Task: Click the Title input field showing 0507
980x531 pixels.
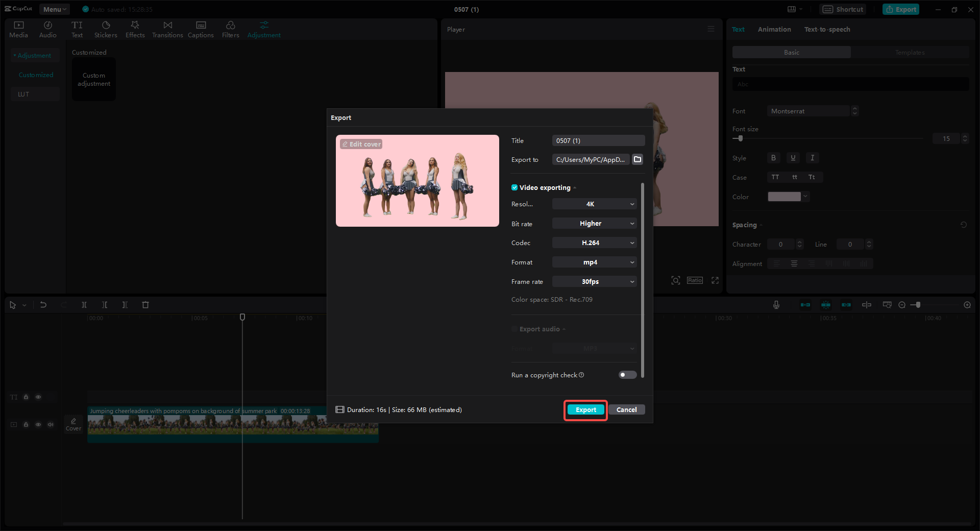Action: (598, 140)
